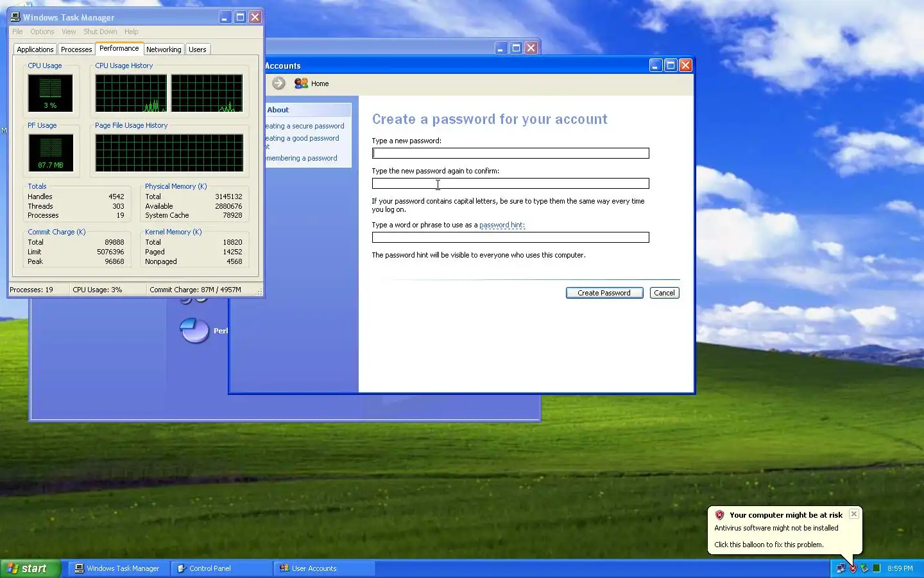The height and width of the screenshot is (578, 924).
Task: Click the network connection tray icon
Action: coord(841,568)
